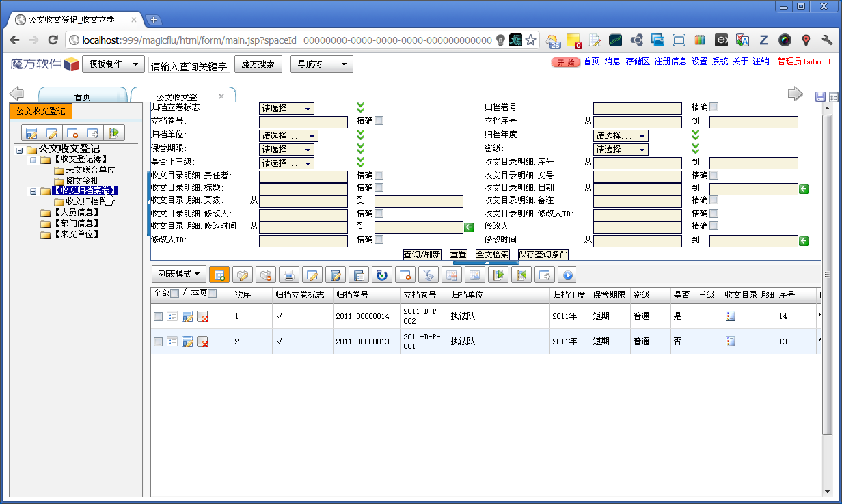
Task: Open 【人员信息】 in the tree
Action: (76, 212)
